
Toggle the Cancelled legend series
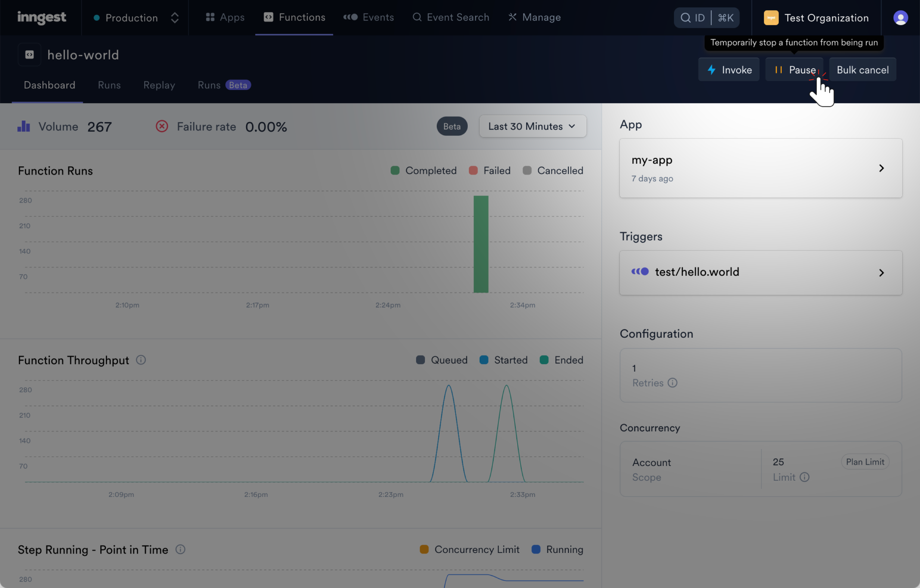click(553, 171)
